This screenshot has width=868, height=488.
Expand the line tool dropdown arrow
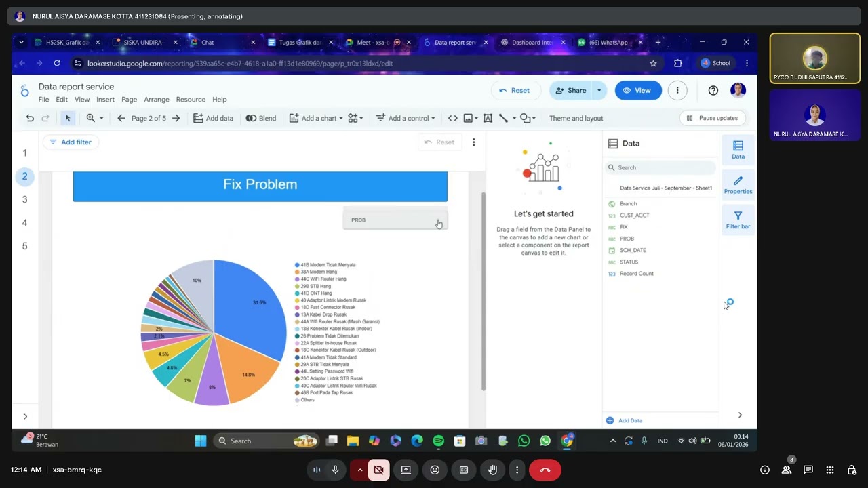(x=514, y=118)
